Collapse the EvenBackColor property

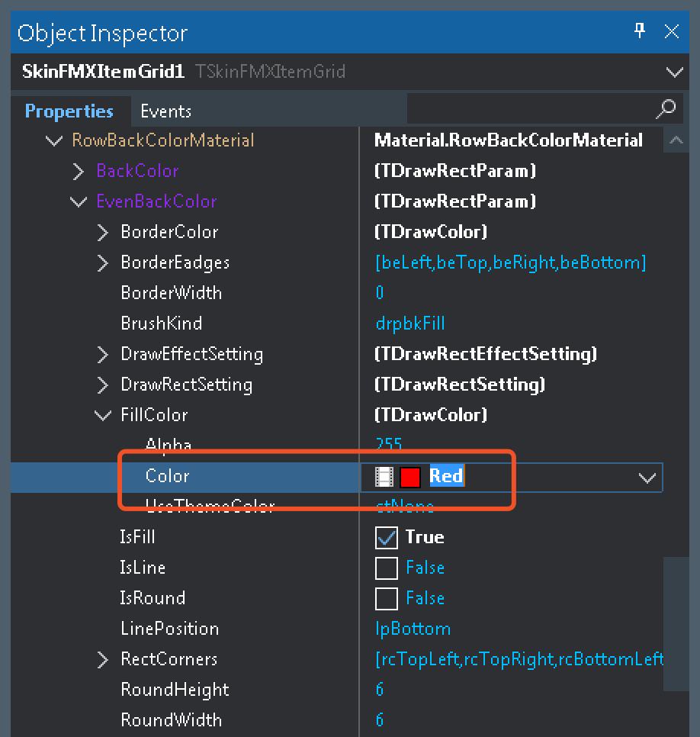[x=79, y=202]
